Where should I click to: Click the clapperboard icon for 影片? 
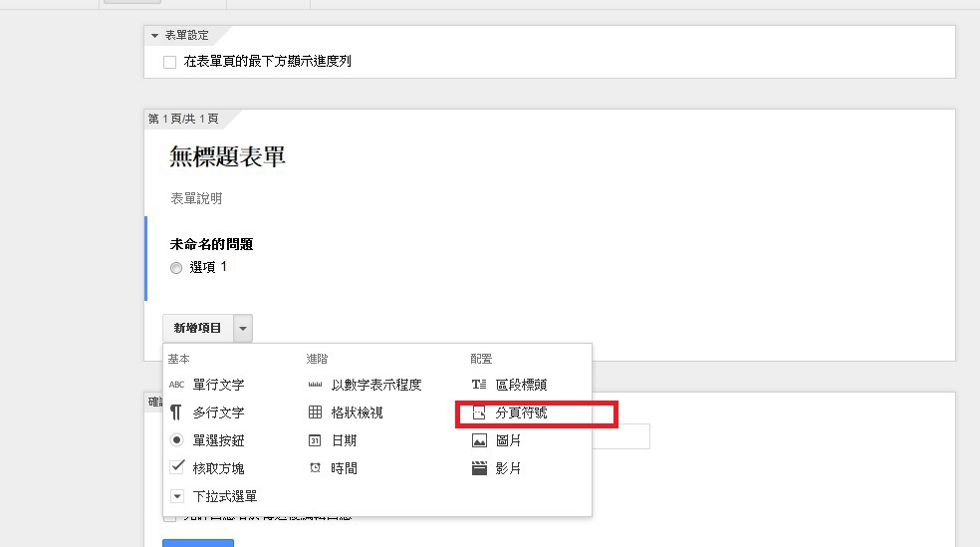479,468
